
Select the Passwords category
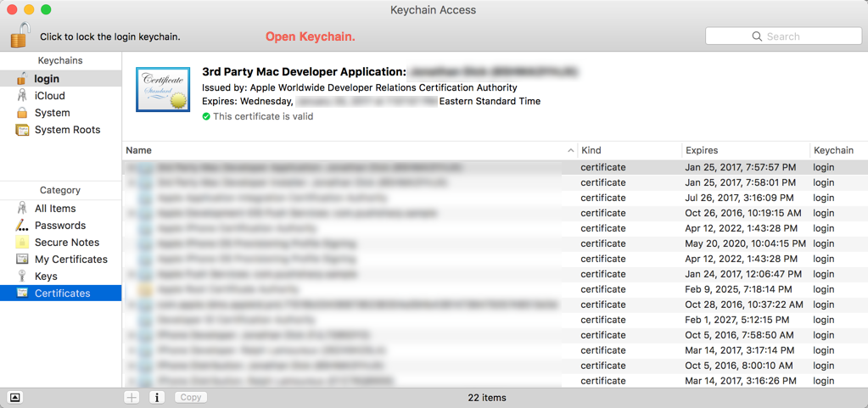61,226
